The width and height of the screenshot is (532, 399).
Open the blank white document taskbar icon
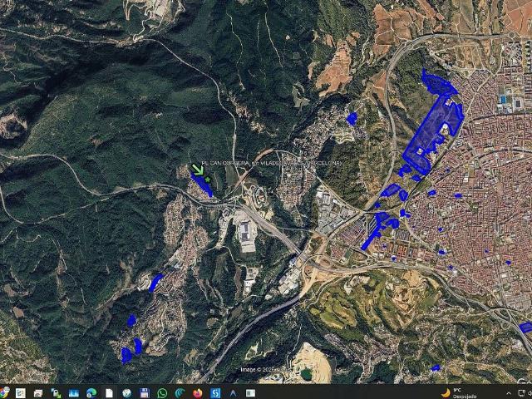click(x=109, y=393)
